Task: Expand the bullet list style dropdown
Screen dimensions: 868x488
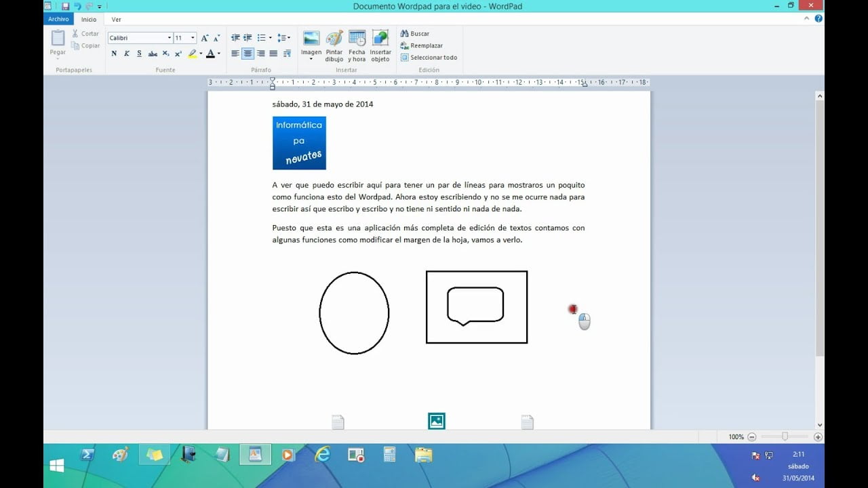Action: [271, 38]
